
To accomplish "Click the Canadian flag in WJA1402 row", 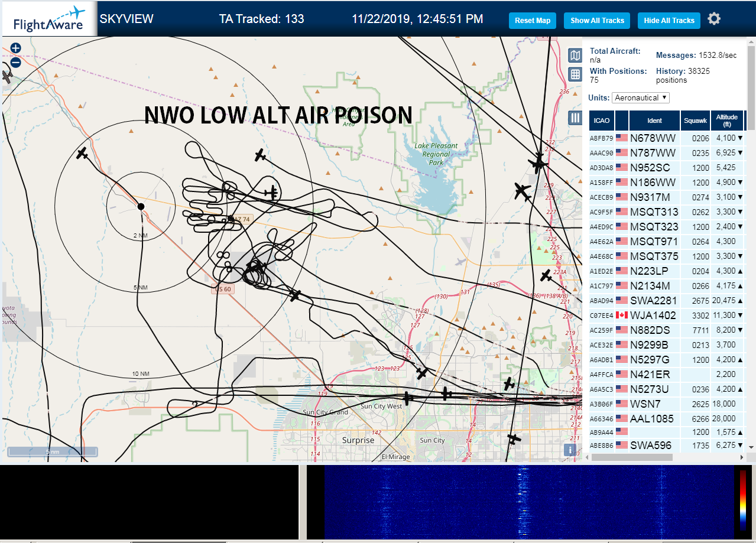I will [x=621, y=316].
